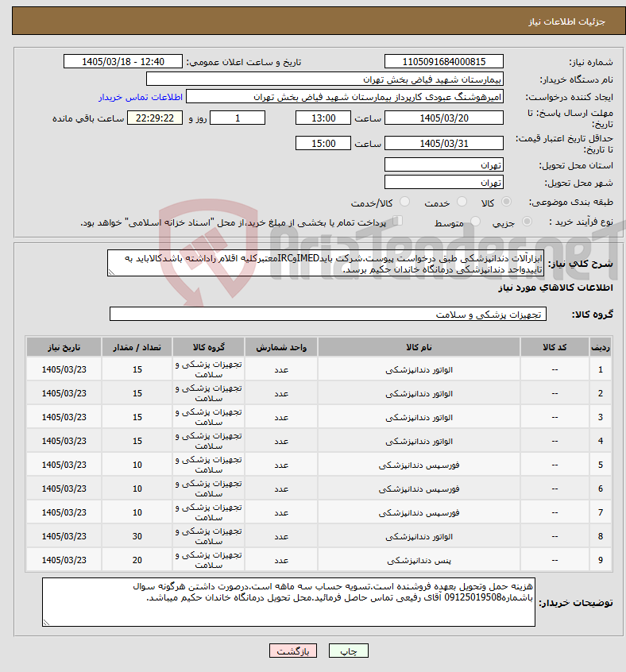
Task: Click need date 1405/03/23 in row 1
Action: [x=64, y=369]
